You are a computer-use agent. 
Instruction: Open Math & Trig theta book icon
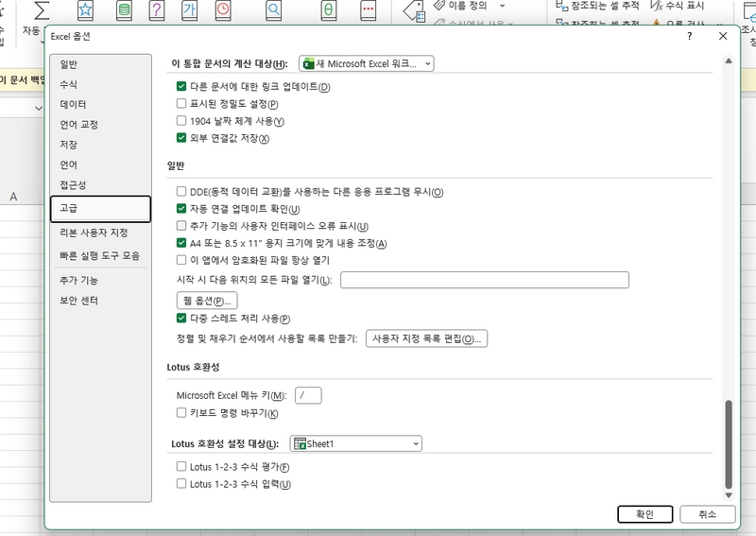point(328,10)
